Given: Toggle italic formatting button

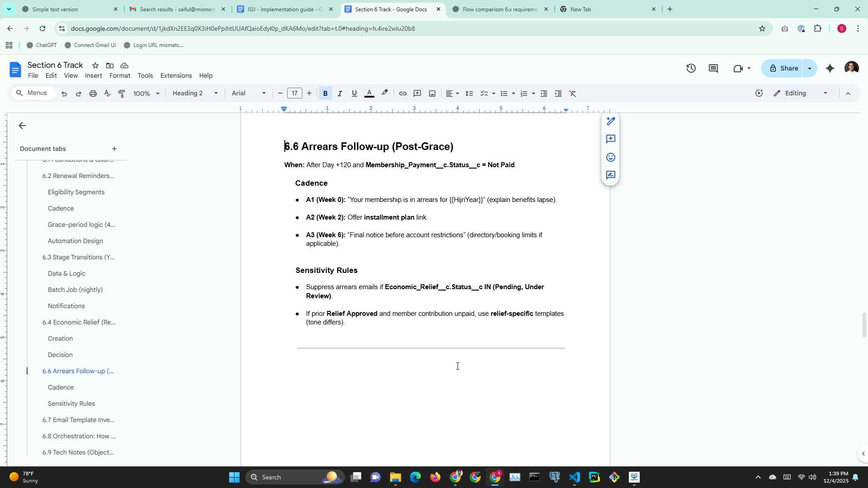Looking at the screenshot, I should click(x=340, y=94).
